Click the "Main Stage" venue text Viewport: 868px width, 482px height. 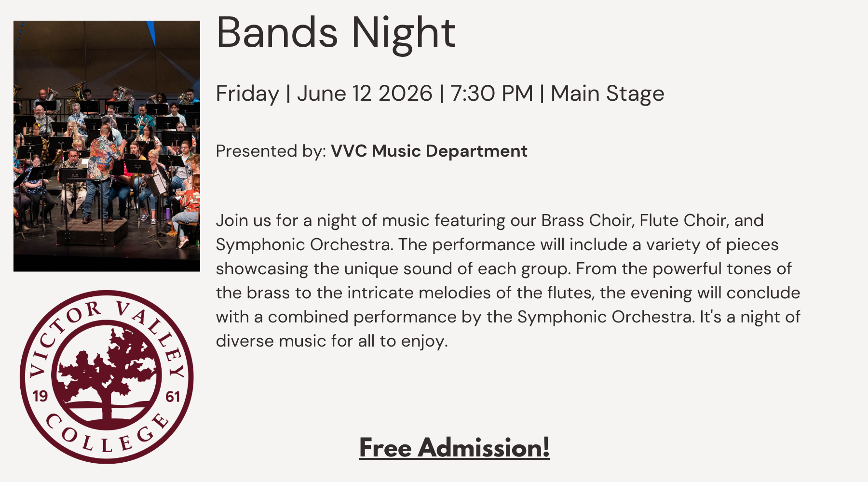[607, 94]
